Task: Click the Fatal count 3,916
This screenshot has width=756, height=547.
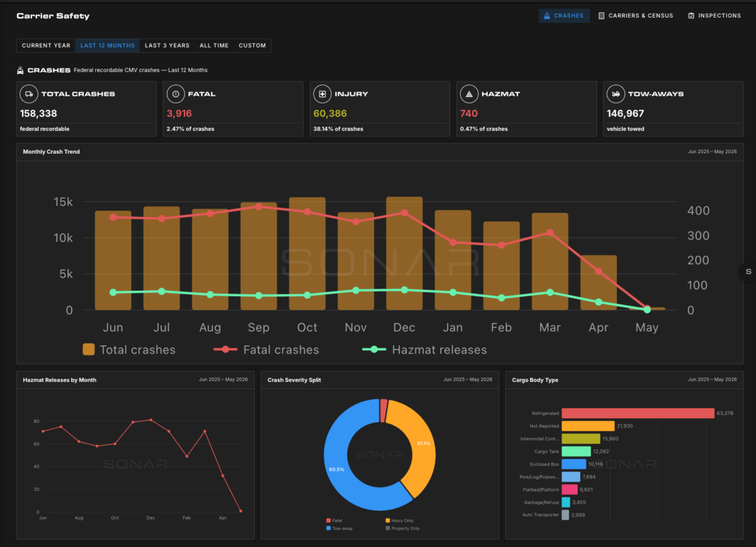Action: pos(179,113)
